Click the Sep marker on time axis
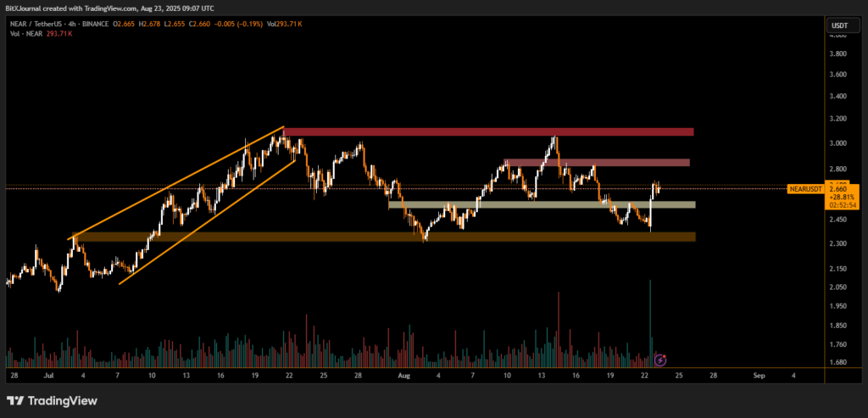The image size is (868, 418). pos(759,374)
